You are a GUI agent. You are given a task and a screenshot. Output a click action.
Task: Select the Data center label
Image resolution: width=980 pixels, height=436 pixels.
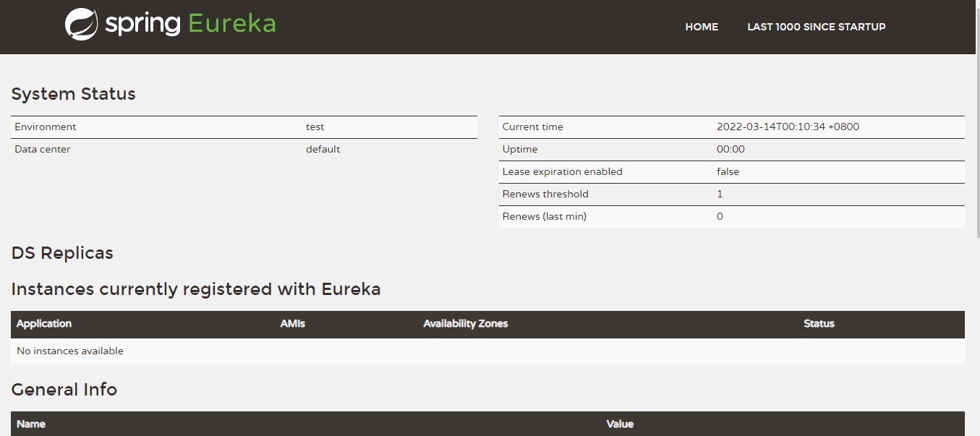point(43,149)
